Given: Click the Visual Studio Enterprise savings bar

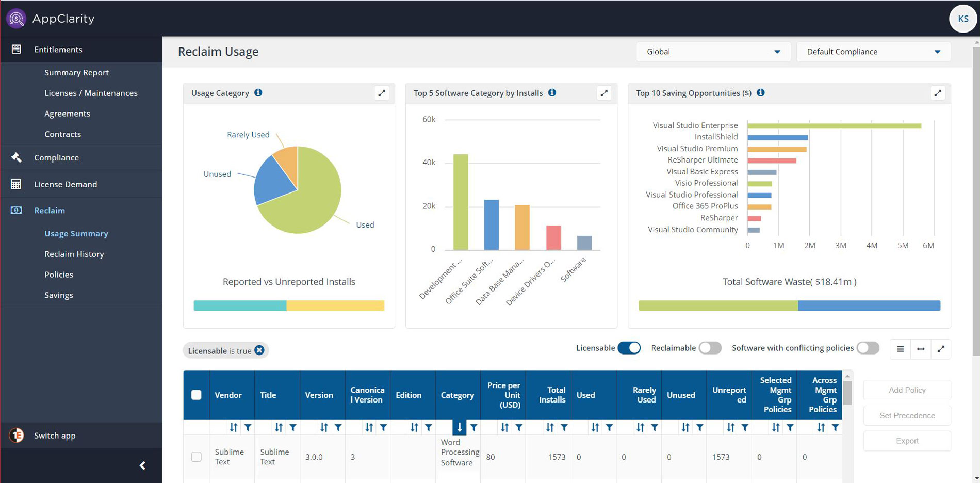Looking at the screenshot, I should (834, 126).
